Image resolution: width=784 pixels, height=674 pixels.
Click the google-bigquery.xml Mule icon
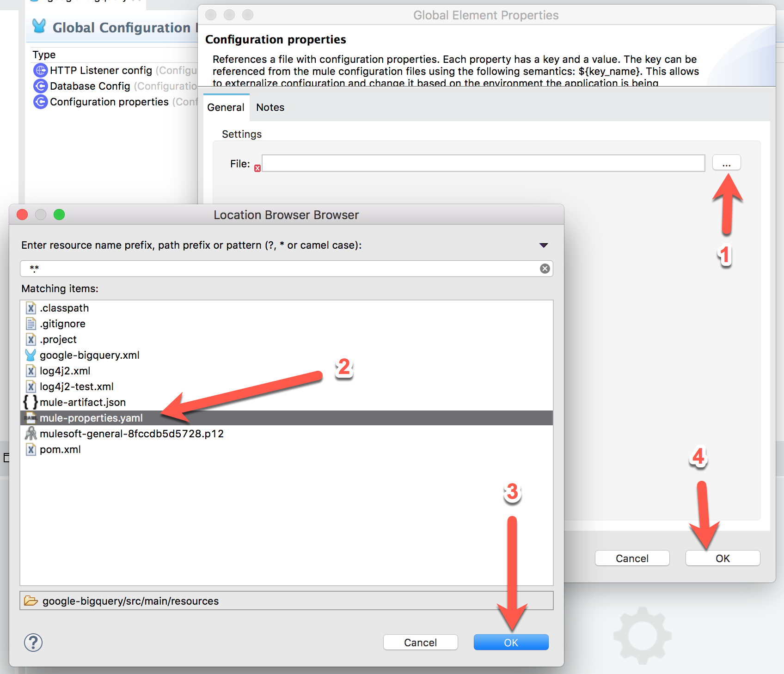point(31,355)
